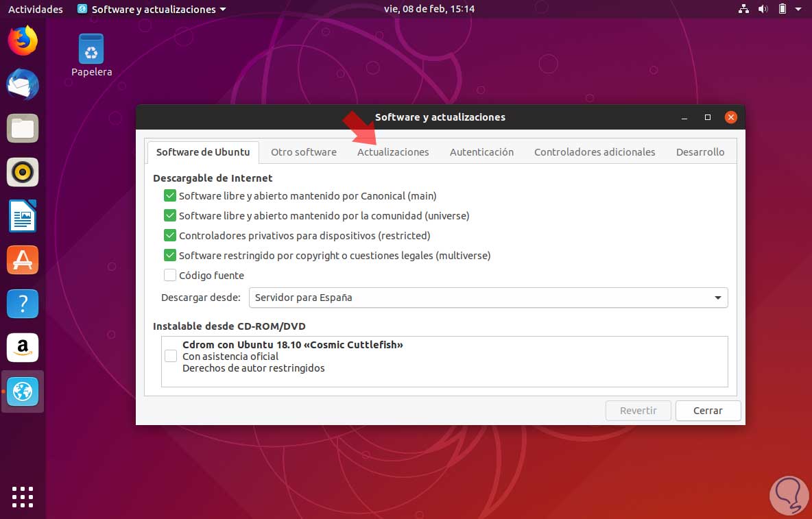Launch LibreOffice Writer from the dock
This screenshot has height=519, width=812.
(x=23, y=216)
